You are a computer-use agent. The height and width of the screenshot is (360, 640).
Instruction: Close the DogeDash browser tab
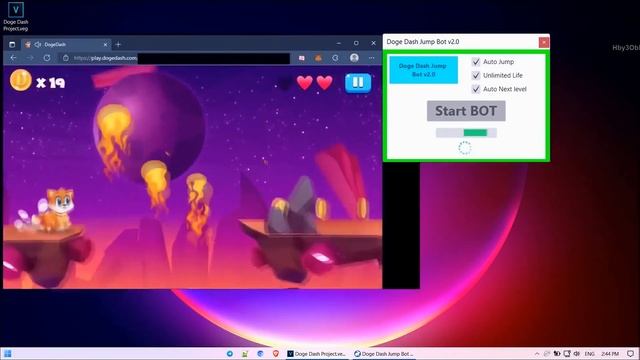click(x=105, y=44)
